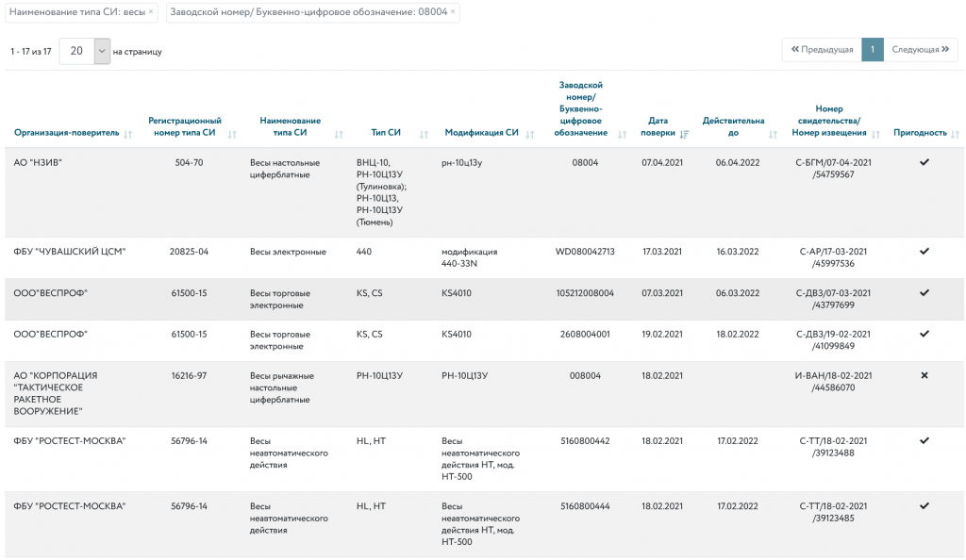Click verification date 07.04.2021
The image size is (966, 560).
[661, 163]
